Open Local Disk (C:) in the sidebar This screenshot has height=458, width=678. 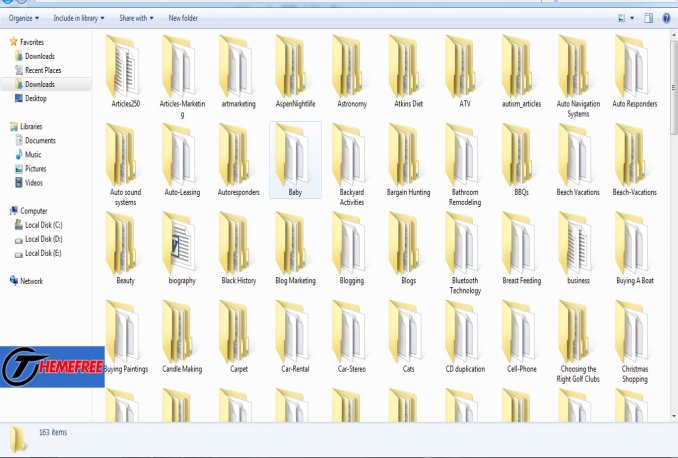[x=44, y=225]
